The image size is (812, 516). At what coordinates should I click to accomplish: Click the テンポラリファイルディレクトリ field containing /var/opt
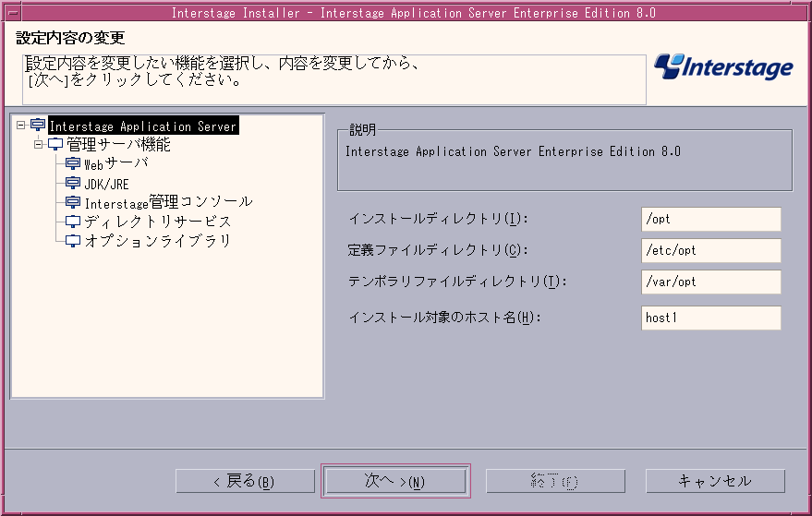(x=711, y=282)
